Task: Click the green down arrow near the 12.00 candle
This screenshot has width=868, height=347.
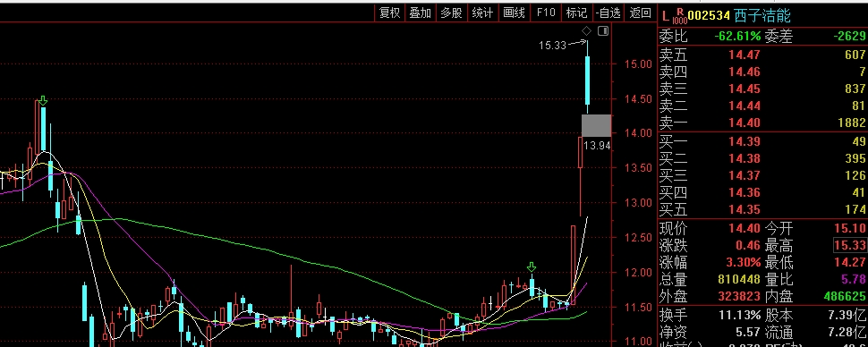Action: pos(532,268)
